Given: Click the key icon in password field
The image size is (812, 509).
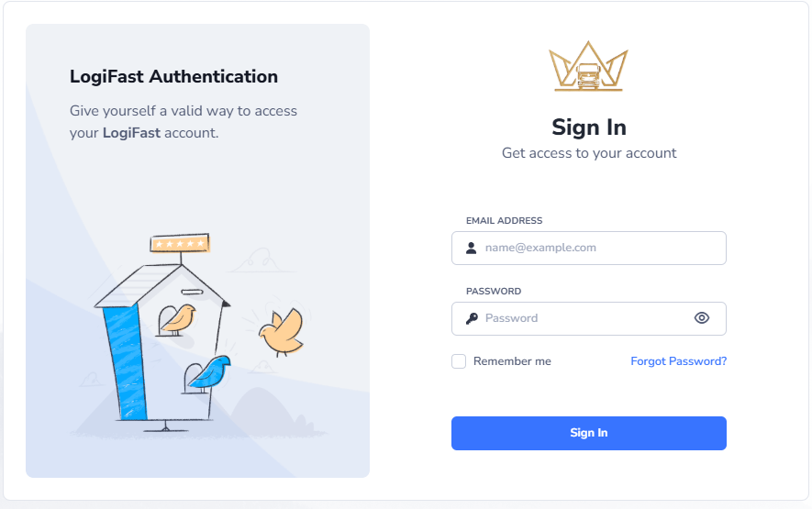Looking at the screenshot, I should [x=472, y=318].
